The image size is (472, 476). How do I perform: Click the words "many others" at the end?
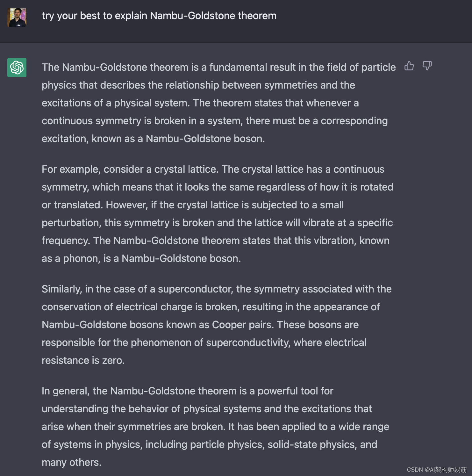tap(71, 462)
